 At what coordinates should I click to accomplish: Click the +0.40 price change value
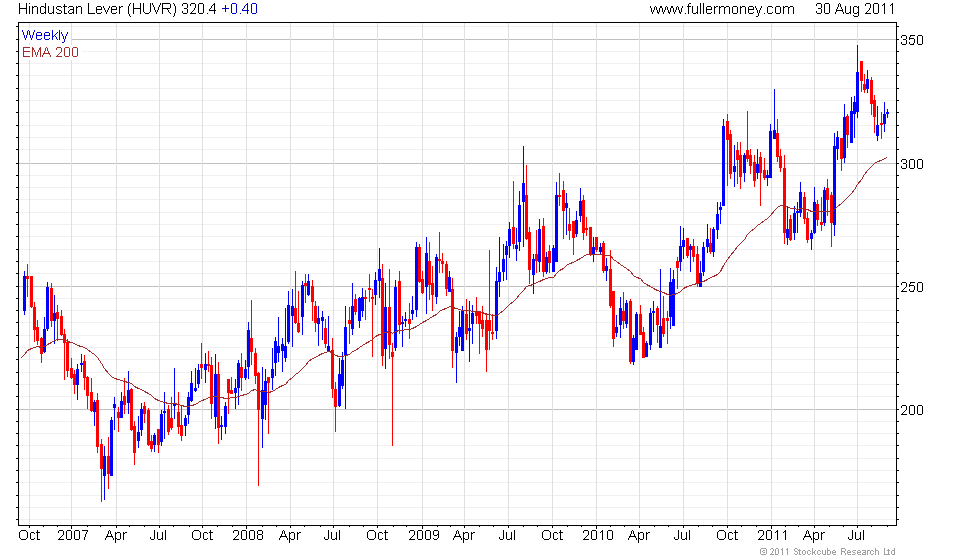pos(239,9)
